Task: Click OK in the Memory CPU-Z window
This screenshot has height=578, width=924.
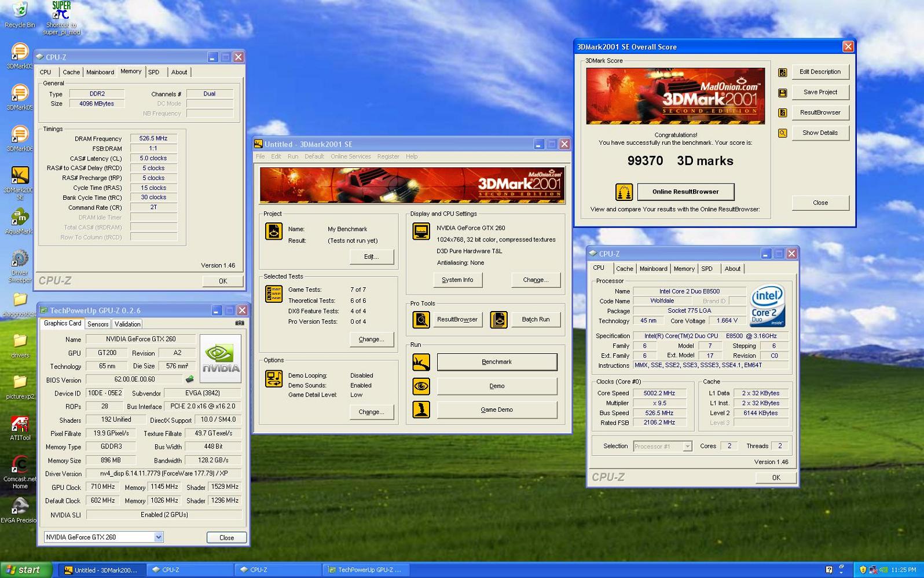Action: tap(223, 281)
